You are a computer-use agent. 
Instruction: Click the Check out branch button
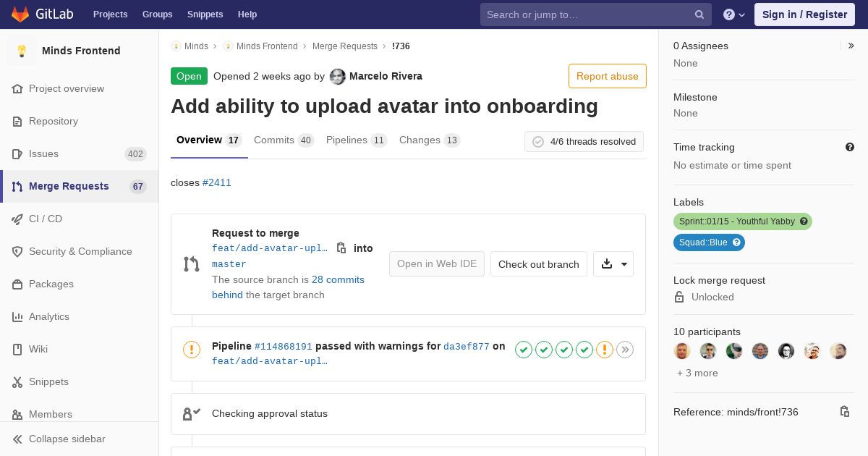pyautogui.click(x=539, y=264)
